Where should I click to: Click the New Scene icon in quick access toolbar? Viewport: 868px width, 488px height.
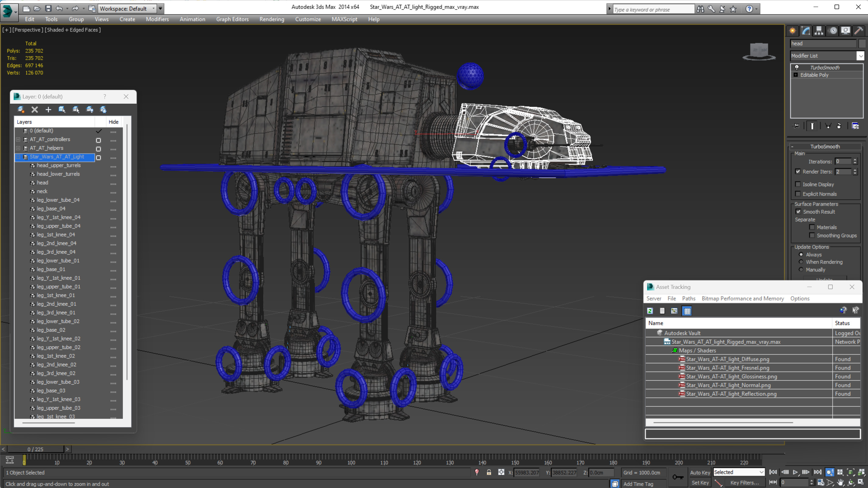pos(26,9)
